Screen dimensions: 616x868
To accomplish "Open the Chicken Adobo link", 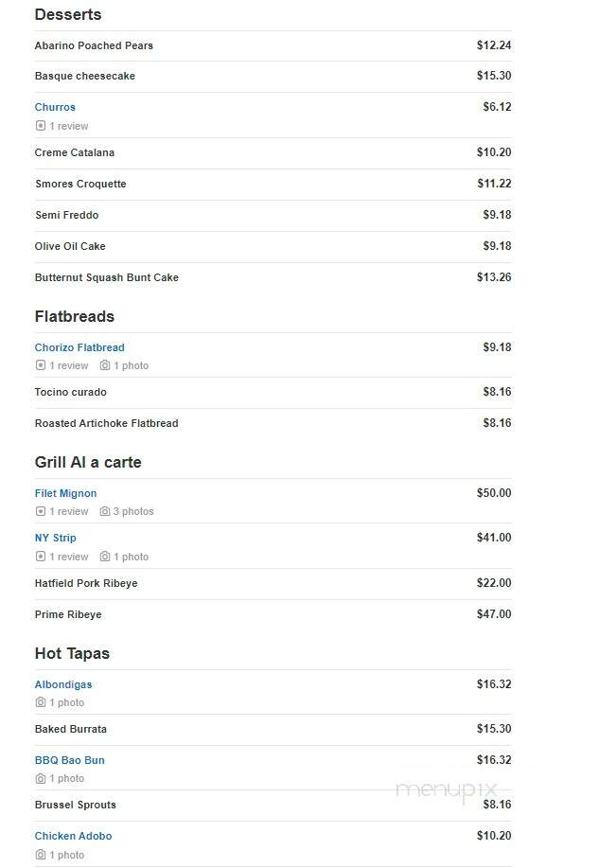I will [x=73, y=836].
